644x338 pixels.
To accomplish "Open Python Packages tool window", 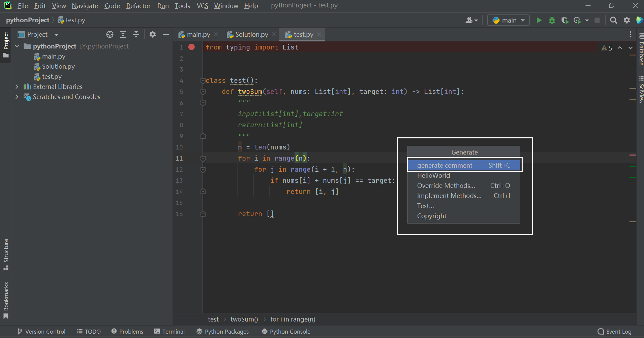I will pyautogui.click(x=223, y=332).
